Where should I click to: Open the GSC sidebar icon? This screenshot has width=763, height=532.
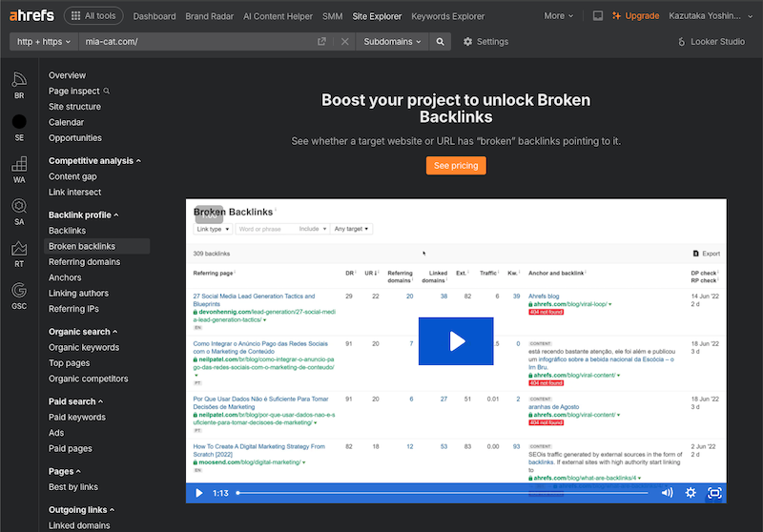point(19,295)
